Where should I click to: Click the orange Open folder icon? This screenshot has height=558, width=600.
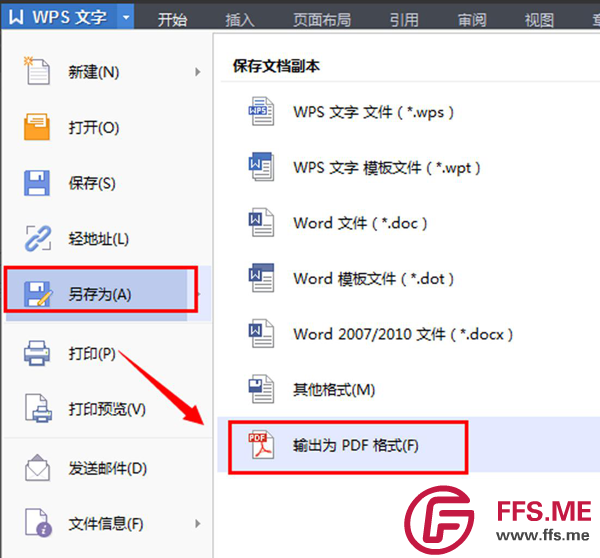pyautogui.click(x=37, y=127)
